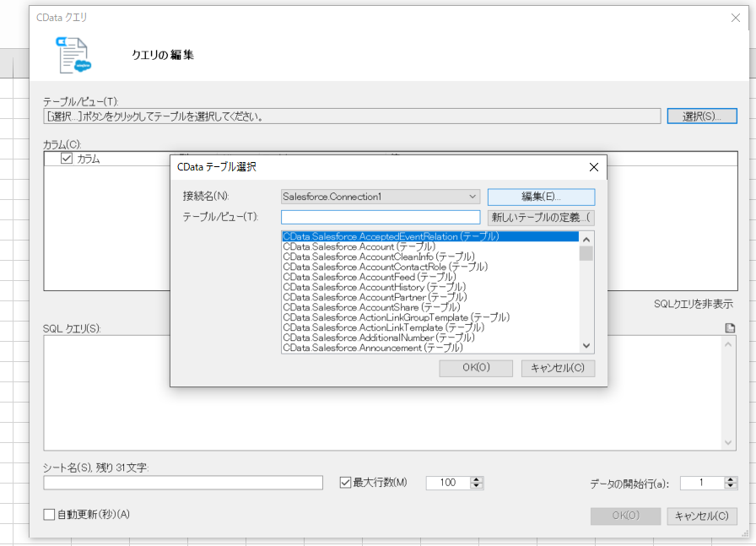The width and height of the screenshot is (756, 546).
Task: Uncheck the 最大行数(M) checkbox
Action: pos(345,483)
